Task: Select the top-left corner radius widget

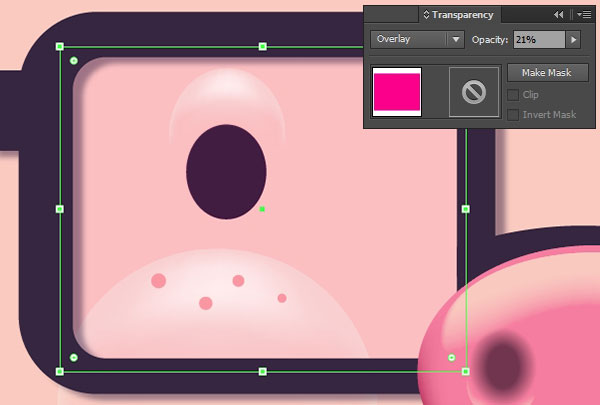Action: tap(74, 60)
